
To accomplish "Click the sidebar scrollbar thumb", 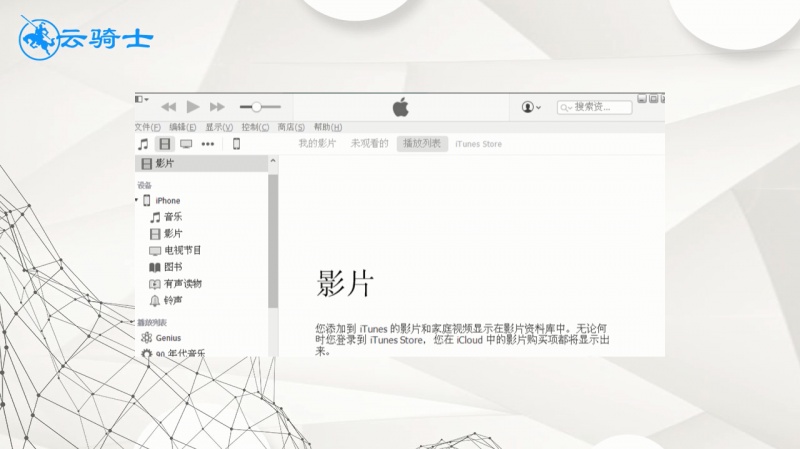I will (x=273, y=241).
